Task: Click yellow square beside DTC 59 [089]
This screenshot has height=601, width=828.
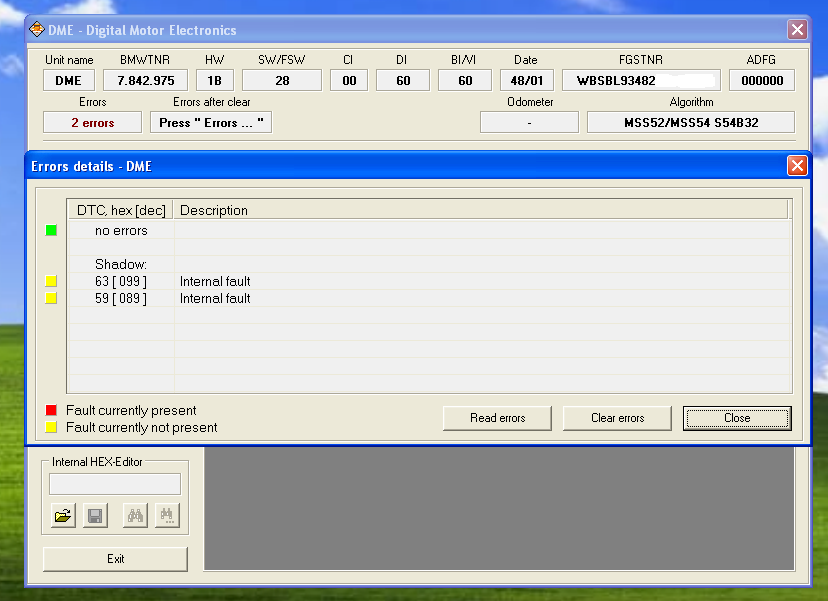Action: tap(51, 298)
